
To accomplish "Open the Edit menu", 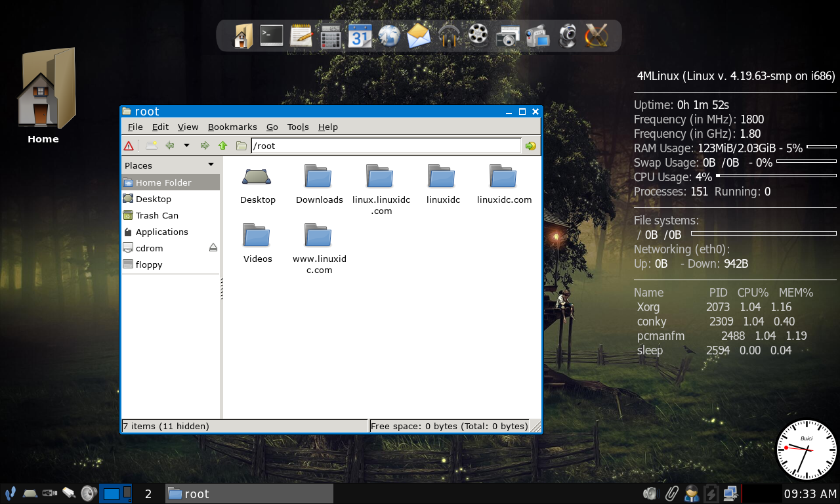I will 160,127.
